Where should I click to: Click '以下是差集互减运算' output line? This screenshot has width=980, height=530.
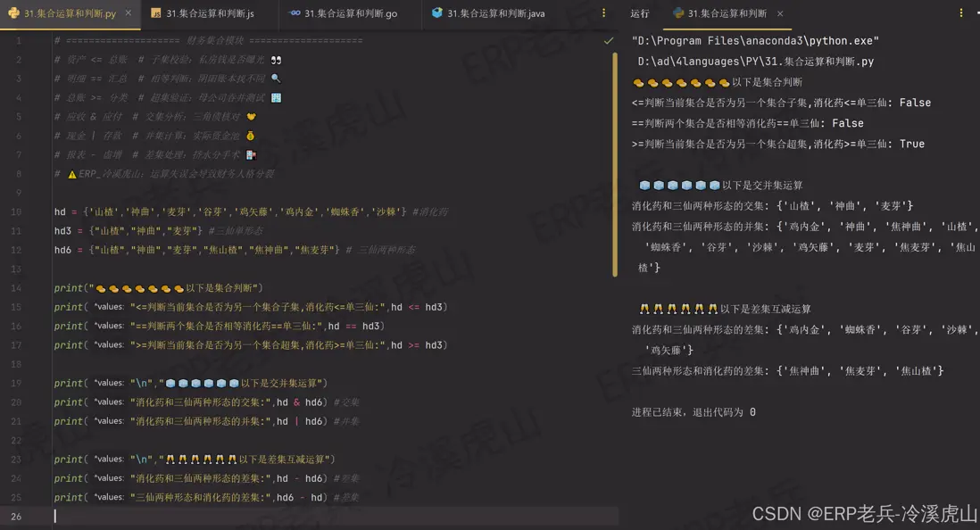tap(725, 309)
